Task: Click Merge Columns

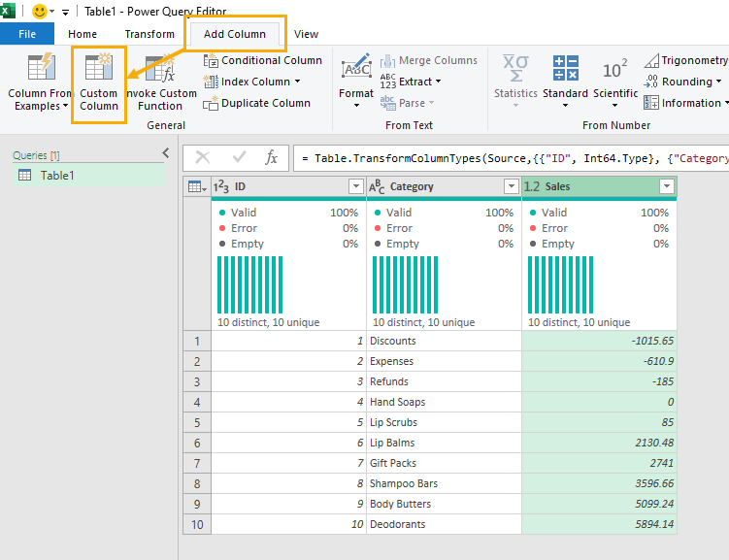Action: point(429,60)
